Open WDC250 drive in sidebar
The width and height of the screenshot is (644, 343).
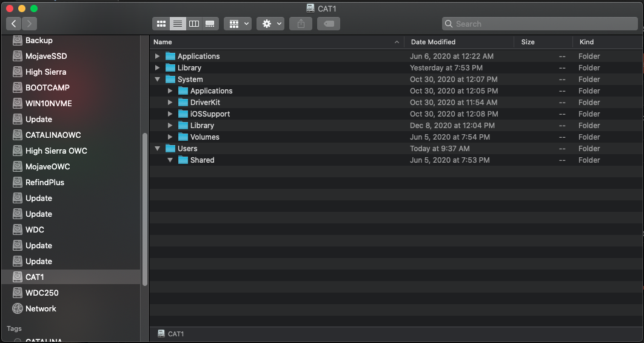72,293
